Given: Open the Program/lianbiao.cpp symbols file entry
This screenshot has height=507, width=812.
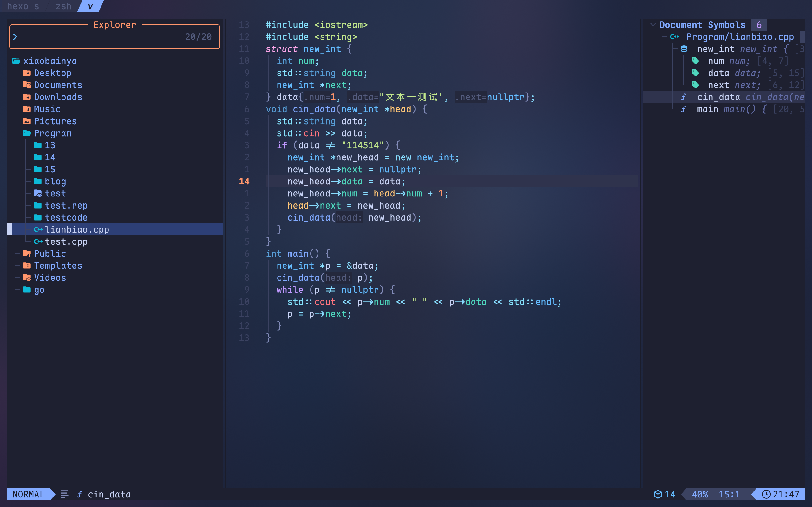Looking at the screenshot, I should (x=740, y=37).
